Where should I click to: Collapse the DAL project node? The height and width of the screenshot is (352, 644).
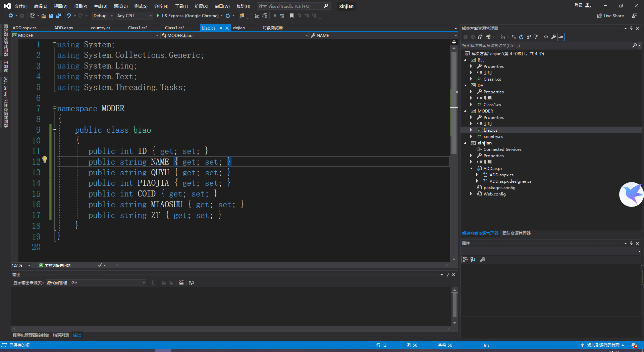[465, 86]
